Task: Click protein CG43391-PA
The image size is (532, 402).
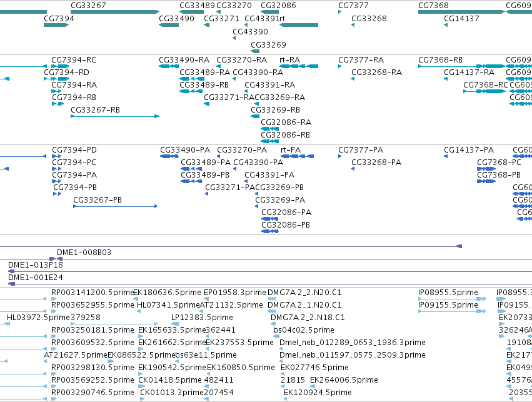Action: pos(246,181)
